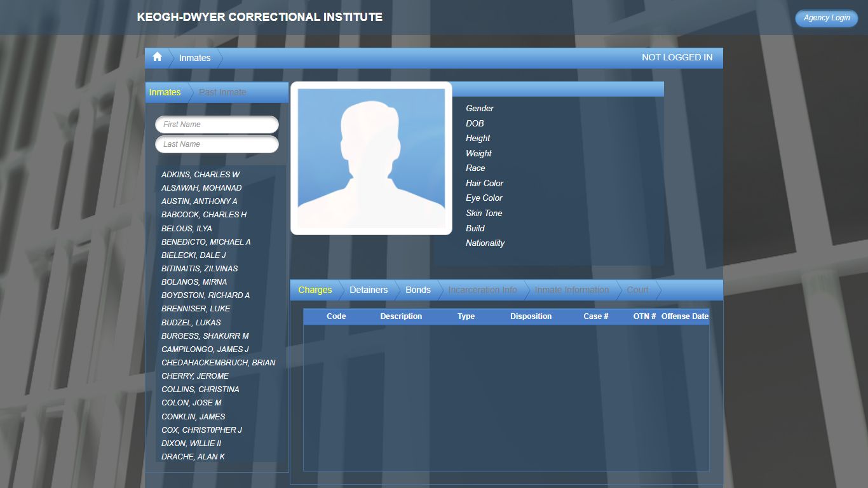The height and width of the screenshot is (488, 868).
Task: Open the Inmate Information tab
Action: (x=571, y=290)
